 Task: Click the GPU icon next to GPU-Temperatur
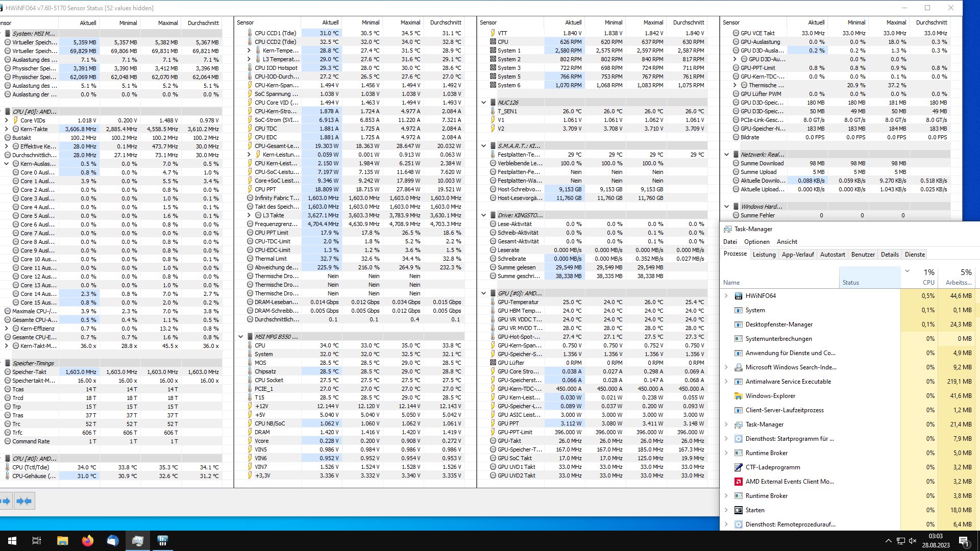coord(493,302)
